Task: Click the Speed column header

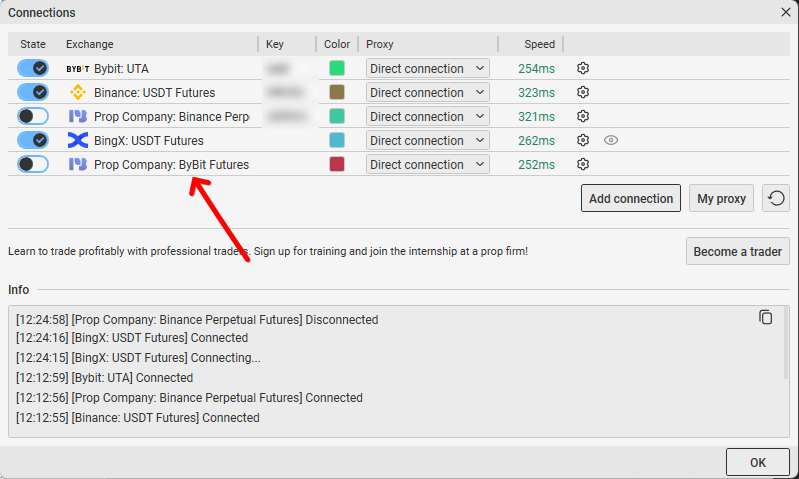Action: point(539,44)
